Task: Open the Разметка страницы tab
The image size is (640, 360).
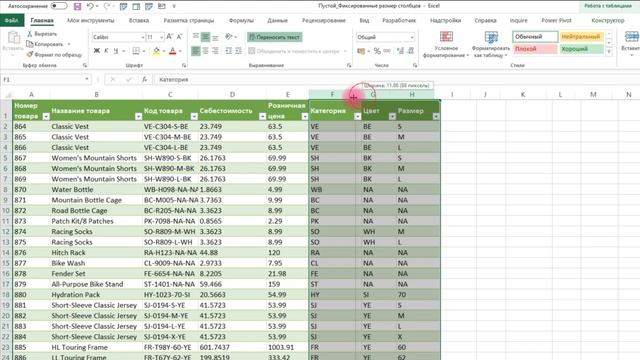Action: tap(189, 20)
